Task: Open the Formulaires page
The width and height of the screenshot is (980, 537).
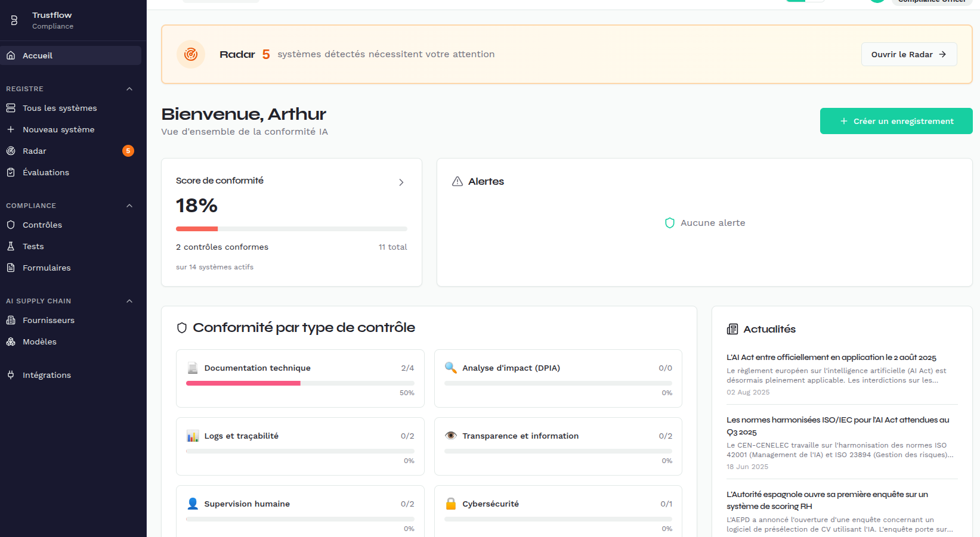Action: (x=47, y=268)
